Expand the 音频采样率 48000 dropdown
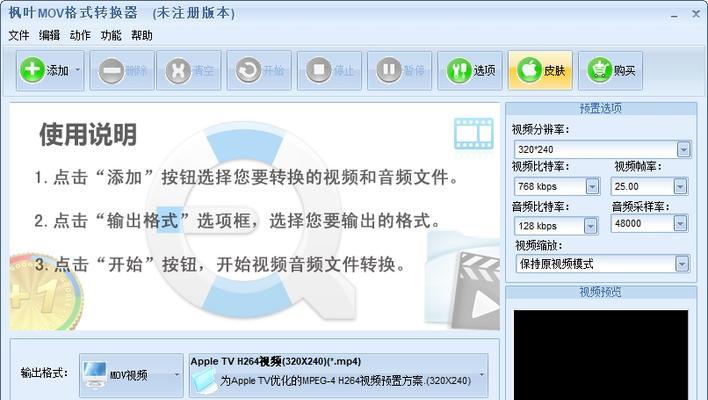Screen dimensions: 708x400 click(x=680, y=223)
